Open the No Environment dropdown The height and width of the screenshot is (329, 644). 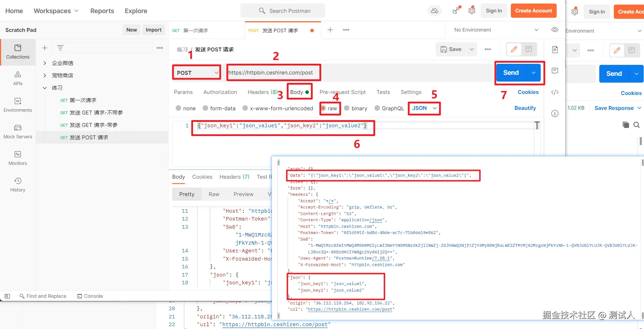[496, 30]
